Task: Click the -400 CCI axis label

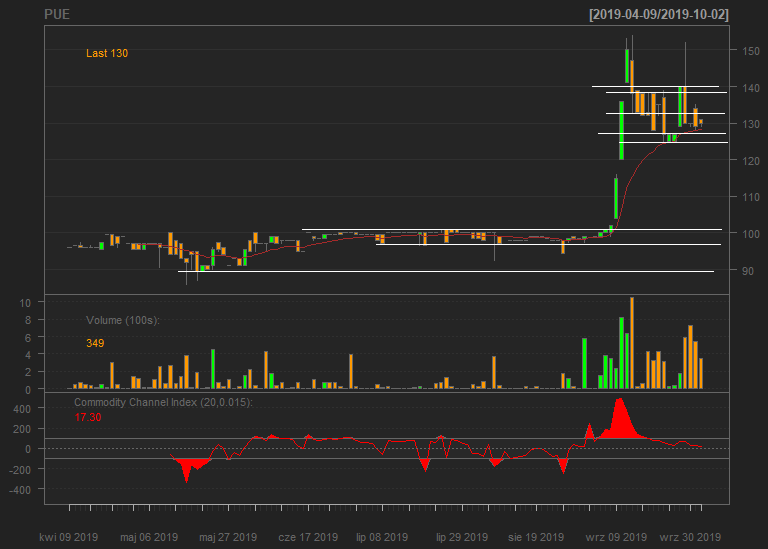Action: pyautogui.click(x=20, y=490)
